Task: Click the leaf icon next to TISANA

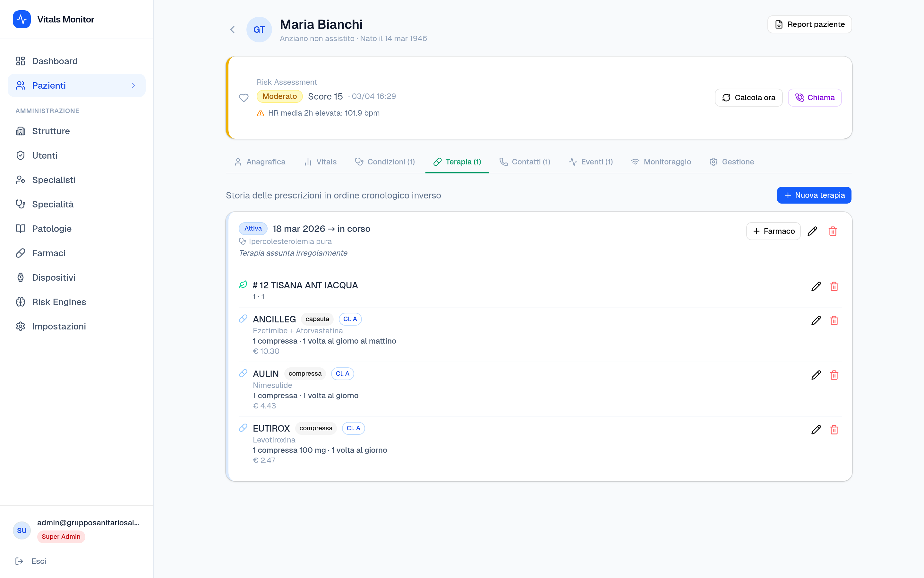Action: (243, 285)
